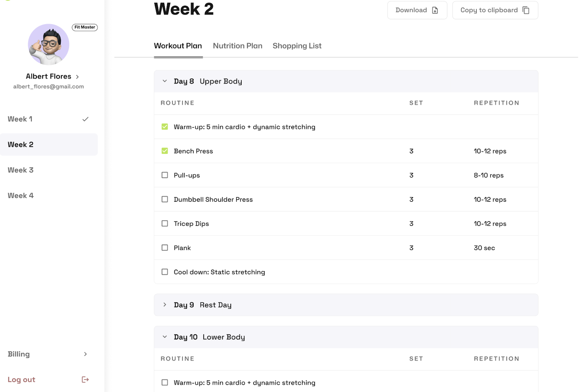Click the Fit Master badge
This screenshot has height=392, width=583.
(85, 27)
